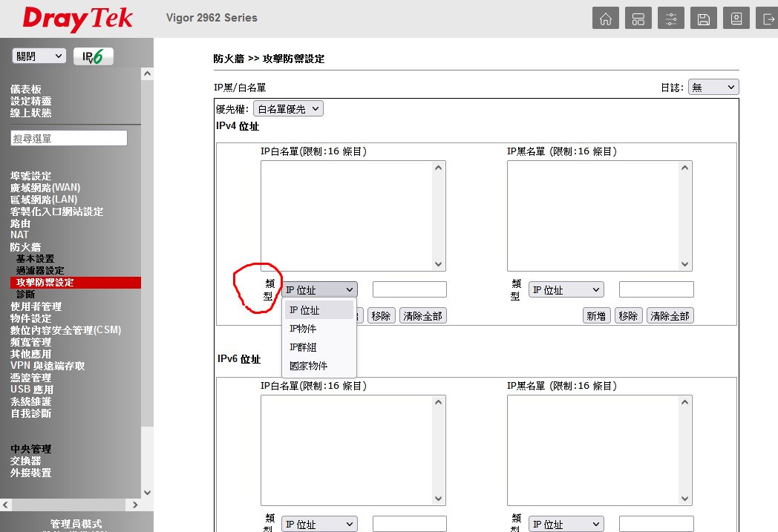Select 國家物件 option in dropdown list

[308, 366]
